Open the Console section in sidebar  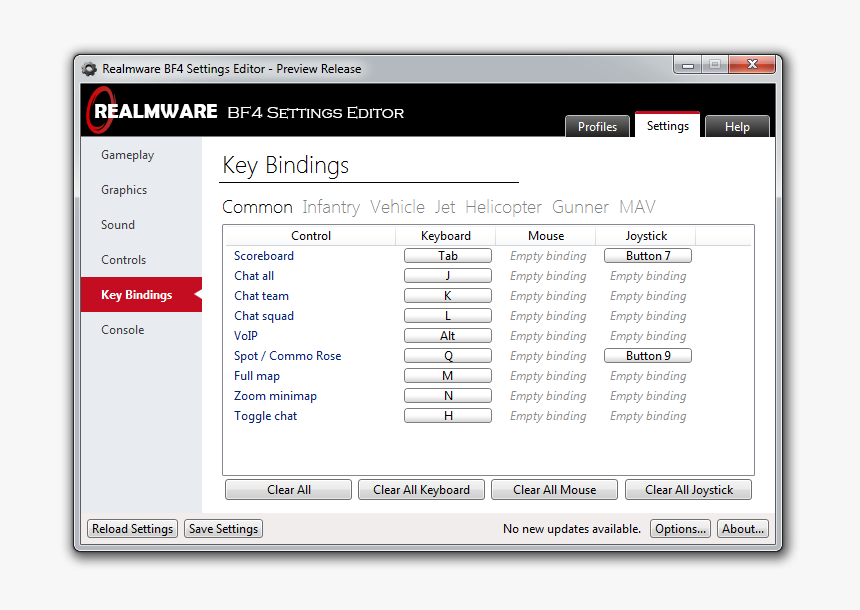pos(122,330)
